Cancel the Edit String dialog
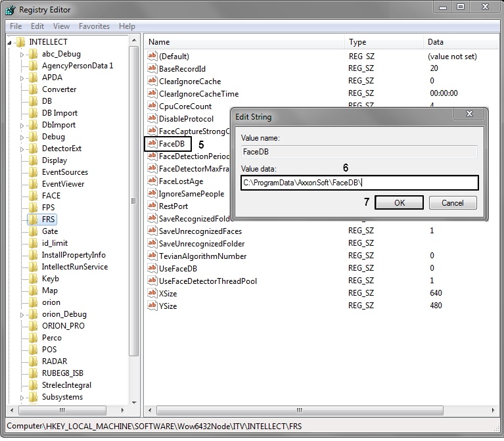 [452, 202]
